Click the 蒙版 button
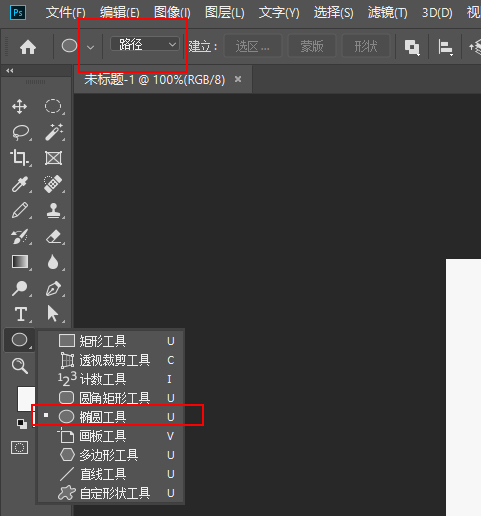The image size is (481, 516). (312, 46)
